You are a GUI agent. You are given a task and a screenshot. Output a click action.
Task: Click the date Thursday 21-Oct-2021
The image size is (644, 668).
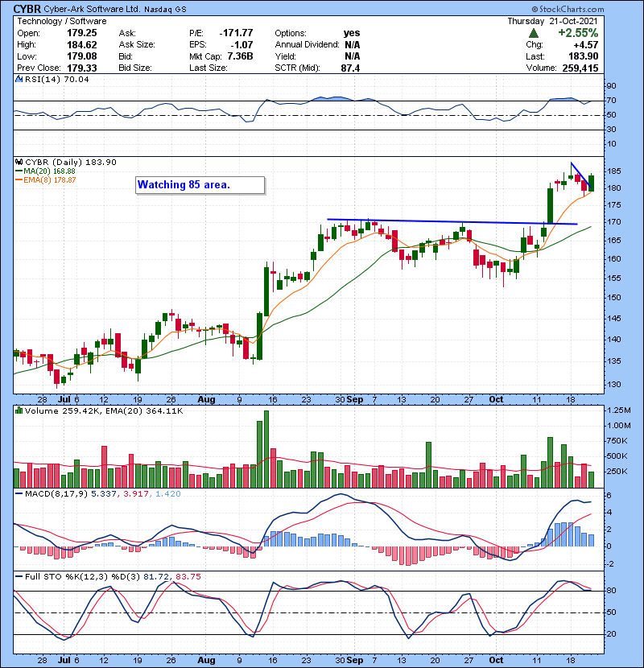tap(552, 21)
